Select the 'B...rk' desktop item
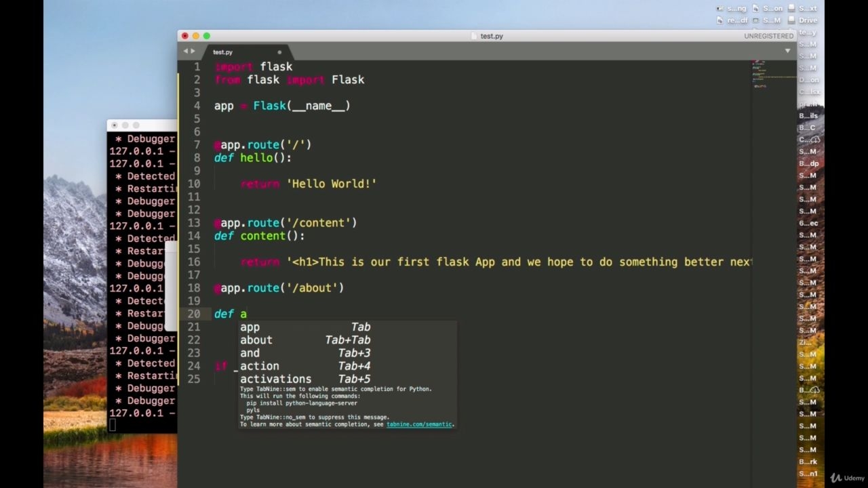Screen dimensions: 868x488 pyautogui.click(x=808, y=462)
